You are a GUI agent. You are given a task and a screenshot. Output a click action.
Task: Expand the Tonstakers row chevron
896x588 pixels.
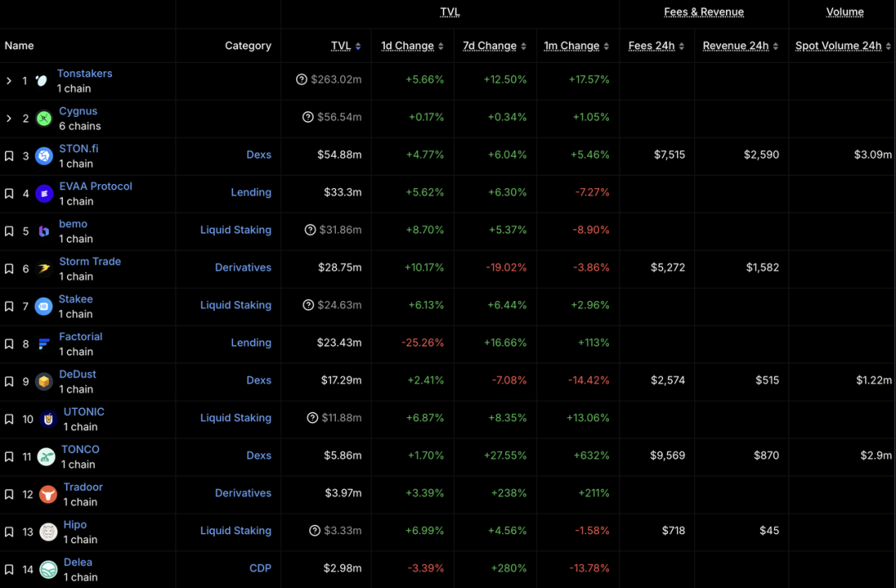click(x=8, y=80)
